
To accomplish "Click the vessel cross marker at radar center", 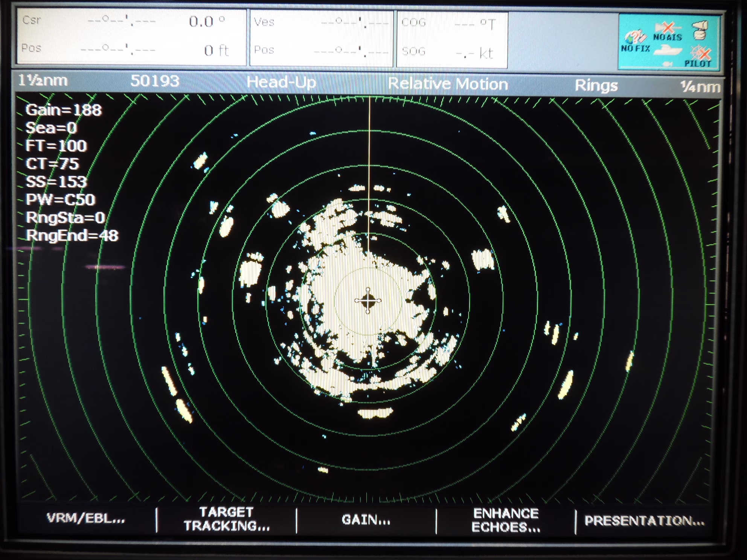I will [368, 300].
